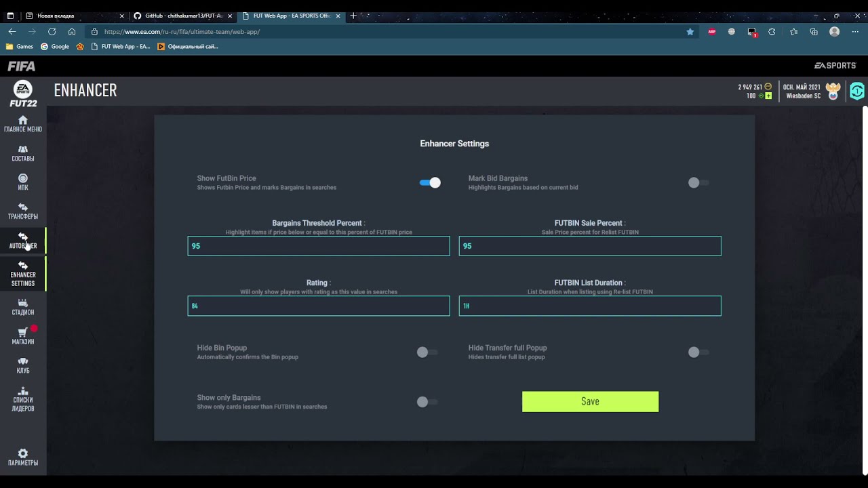Open Клуб club section
The image size is (868, 488).
23,365
